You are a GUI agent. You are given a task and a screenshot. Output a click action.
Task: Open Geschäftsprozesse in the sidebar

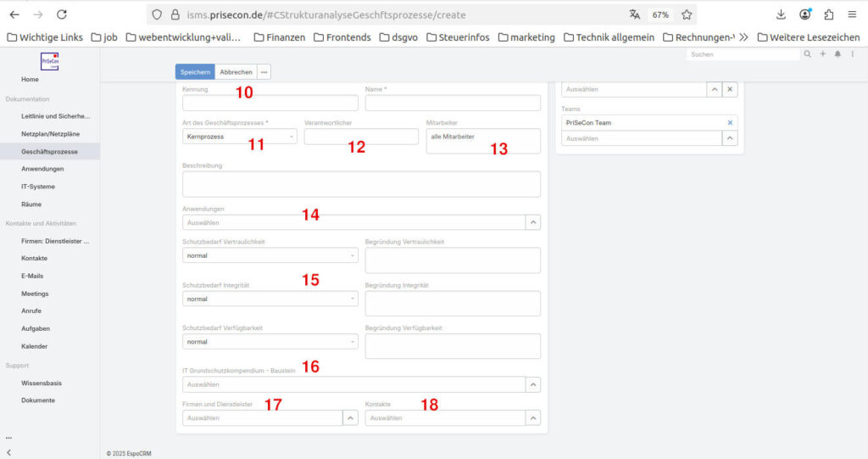tap(50, 151)
